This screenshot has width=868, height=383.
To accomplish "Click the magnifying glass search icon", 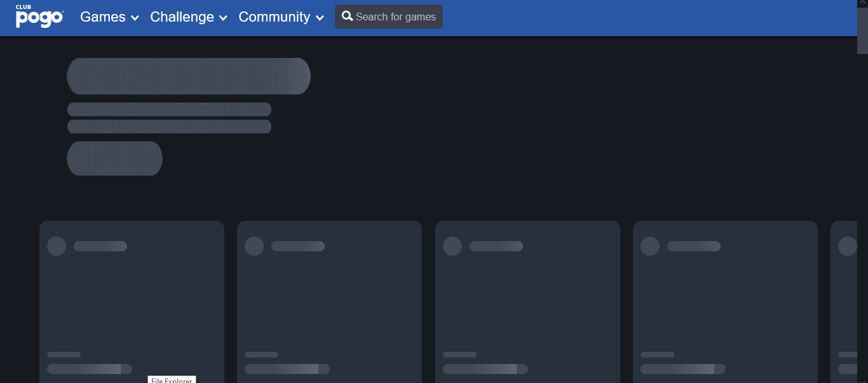I will click(347, 17).
